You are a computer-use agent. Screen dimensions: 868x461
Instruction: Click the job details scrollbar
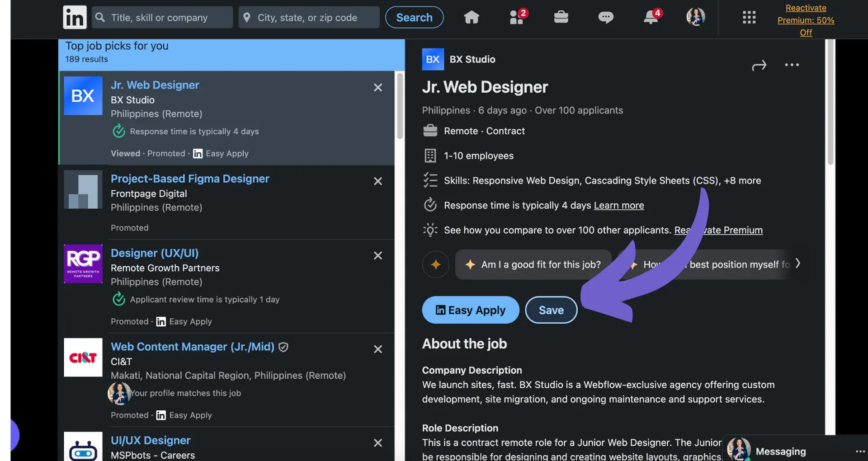(x=830, y=102)
